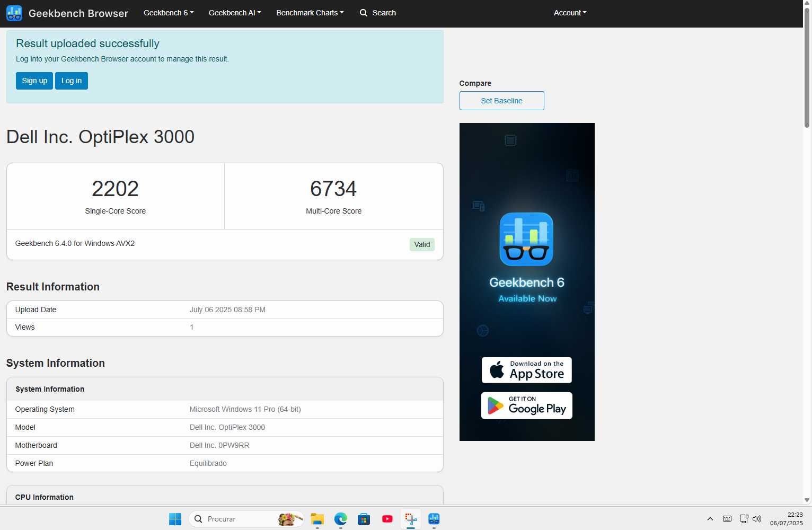Click motherboard value Dell Inc. 0PW9RR

click(219, 445)
